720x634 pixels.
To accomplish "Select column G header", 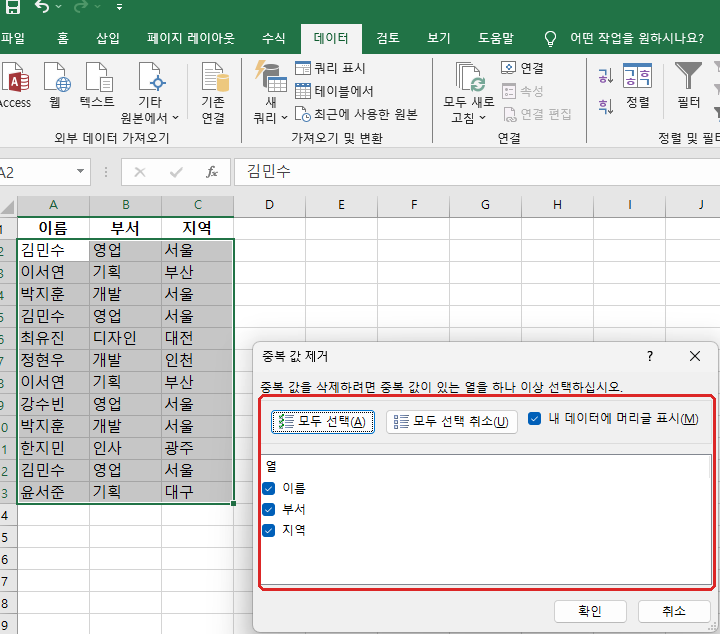I will click(485, 205).
